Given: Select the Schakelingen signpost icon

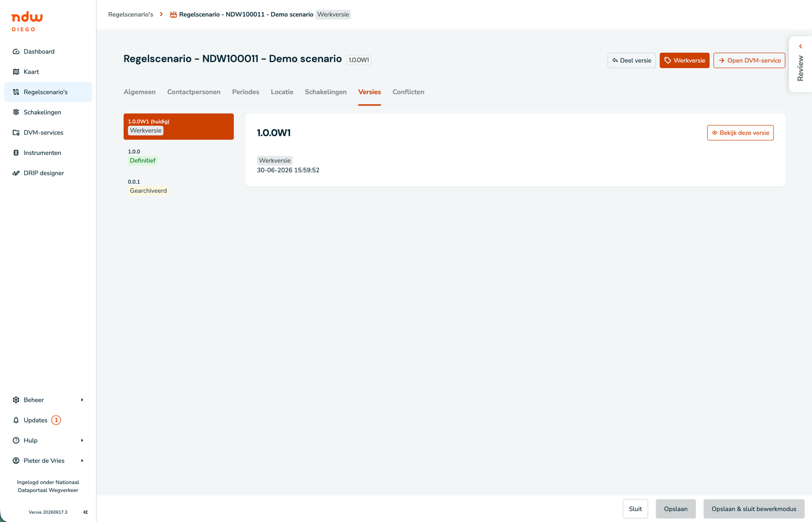Looking at the screenshot, I should tap(16, 112).
